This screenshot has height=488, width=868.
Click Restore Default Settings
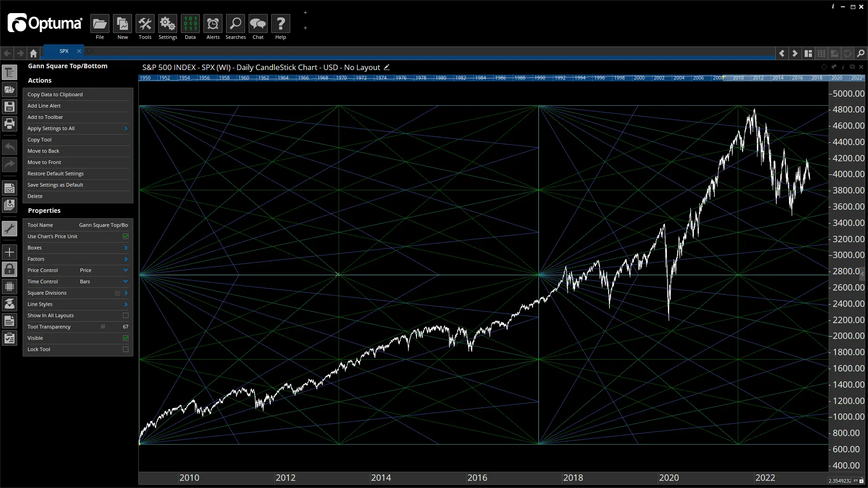pyautogui.click(x=78, y=174)
